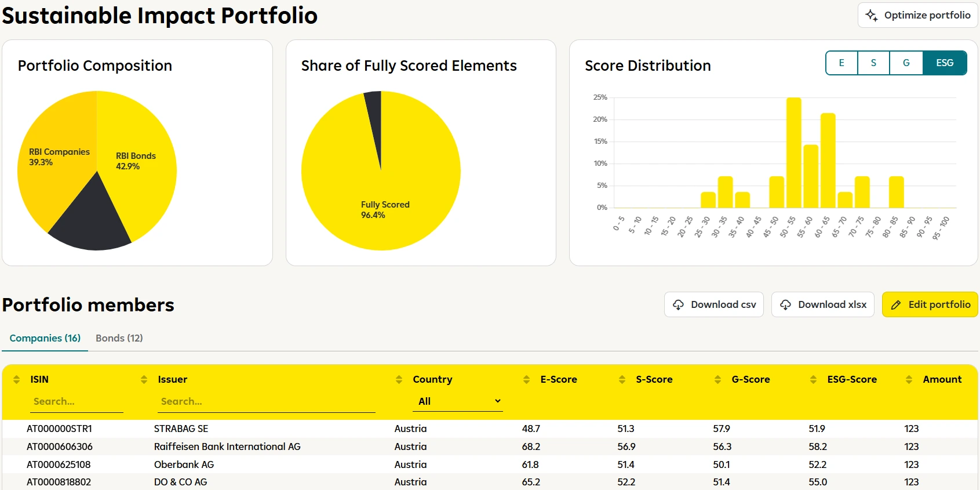
Task: Click sort icon next to Country header
Action: click(399, 379)
